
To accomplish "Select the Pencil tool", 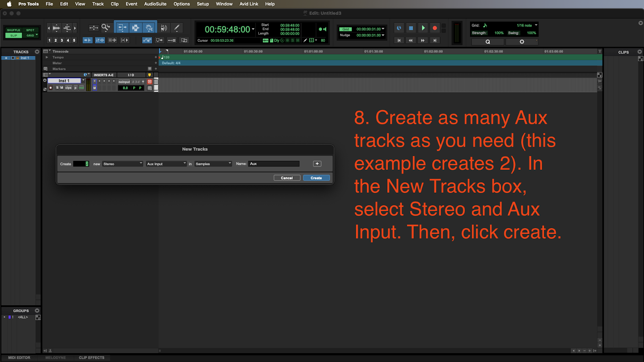I will 177,28.
